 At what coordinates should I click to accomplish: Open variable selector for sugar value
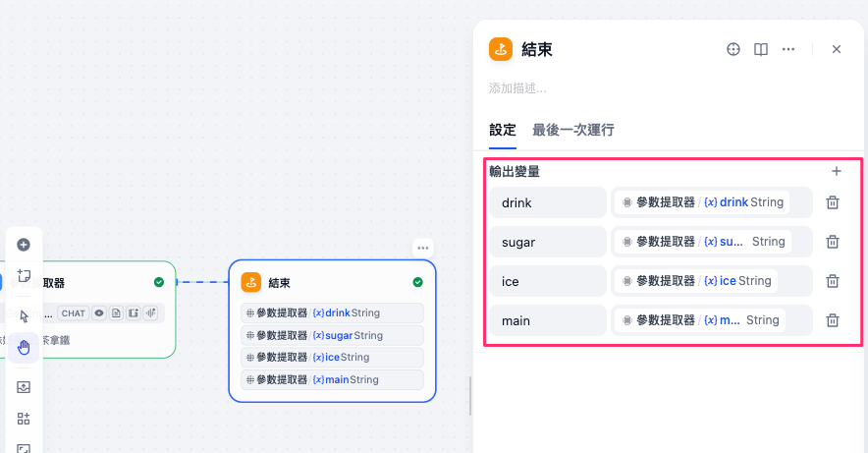pyautogui.click(x=711, y=242)
